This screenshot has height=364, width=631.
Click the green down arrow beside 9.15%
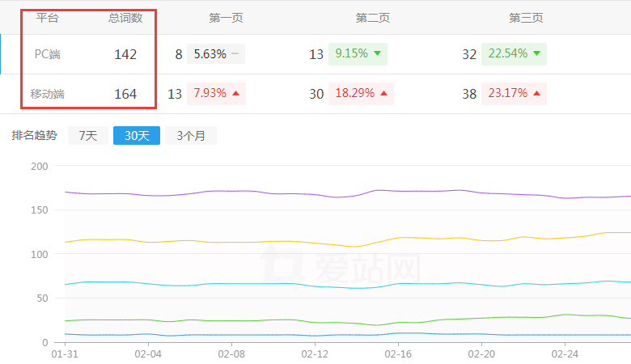tap(377, 54)
